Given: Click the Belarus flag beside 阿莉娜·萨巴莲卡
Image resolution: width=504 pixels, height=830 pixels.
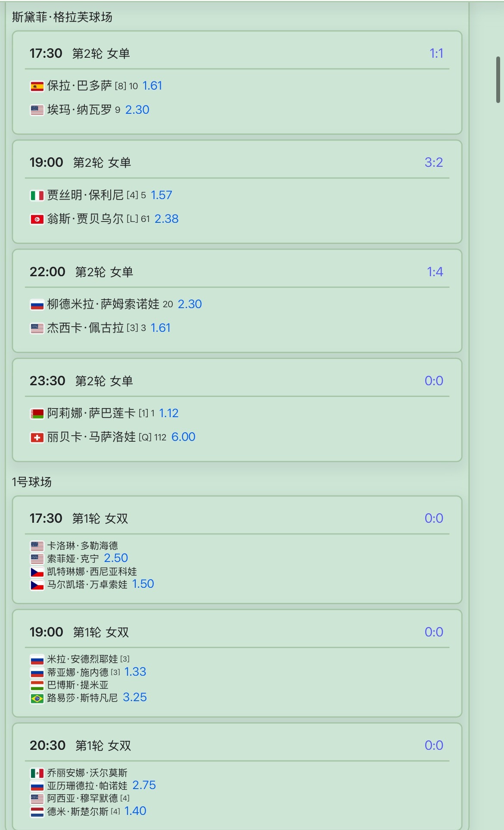Looking at the screenshot, I should pos(37,414).
